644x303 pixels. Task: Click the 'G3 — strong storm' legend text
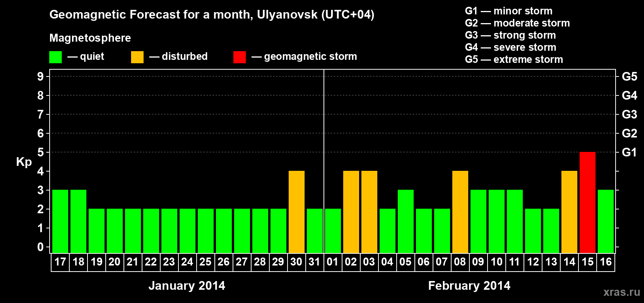tap(511, 35)
